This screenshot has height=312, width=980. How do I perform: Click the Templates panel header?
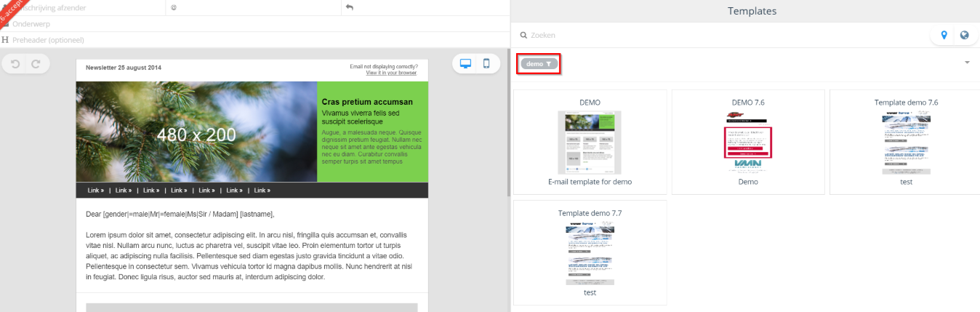click(x=752, y=11)
